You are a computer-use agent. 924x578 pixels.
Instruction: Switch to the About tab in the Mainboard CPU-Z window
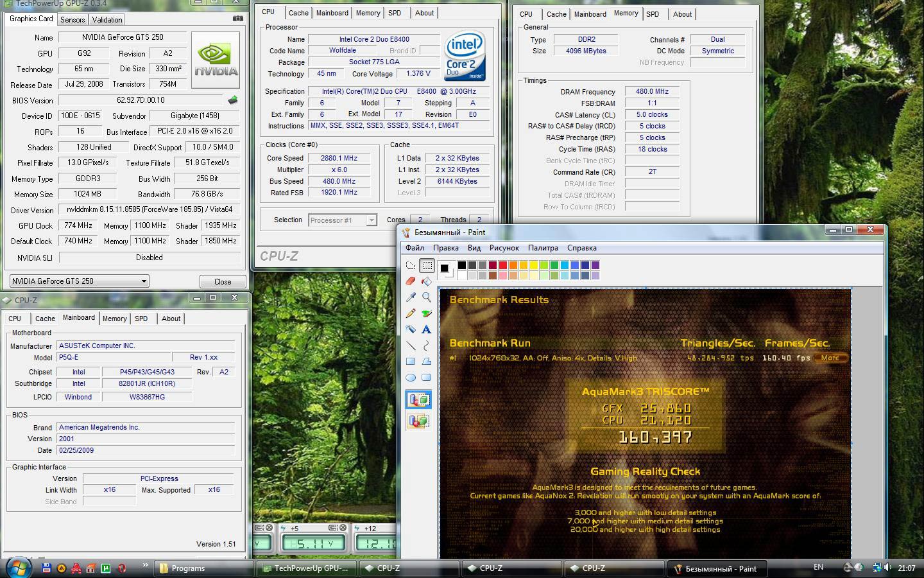click(171, 319)
